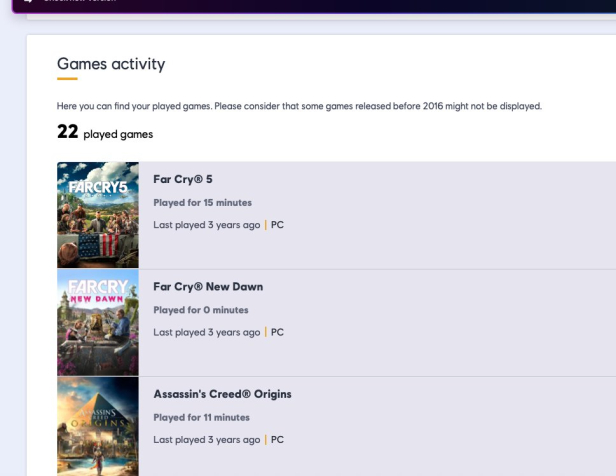Select the Far Cry® New Dawn title
The height and width of the screenshot is (476, 616).
coord(208,287)
